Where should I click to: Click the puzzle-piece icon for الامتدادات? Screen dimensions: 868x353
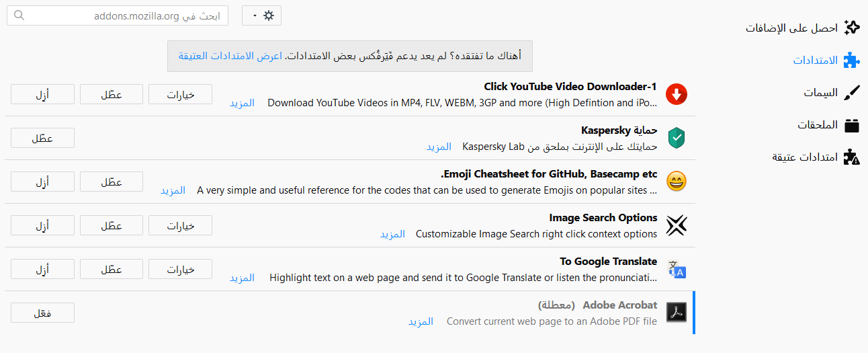tap(851, 60)
